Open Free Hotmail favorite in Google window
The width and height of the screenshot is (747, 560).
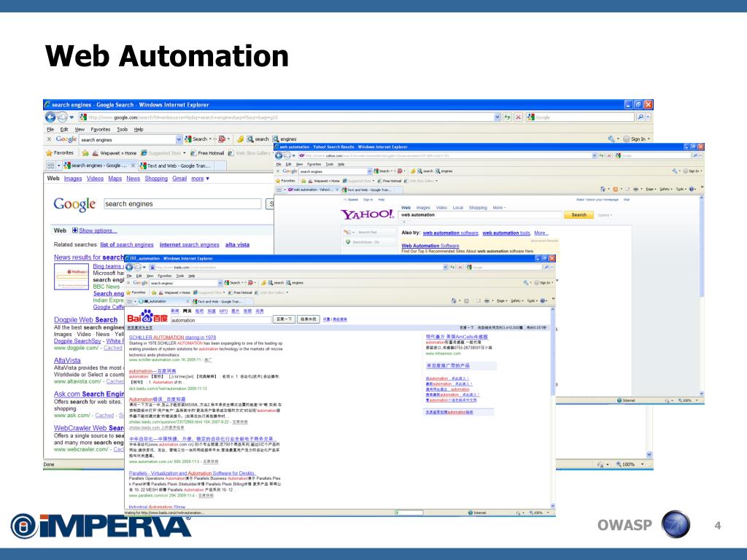click(x=207, y=153)
